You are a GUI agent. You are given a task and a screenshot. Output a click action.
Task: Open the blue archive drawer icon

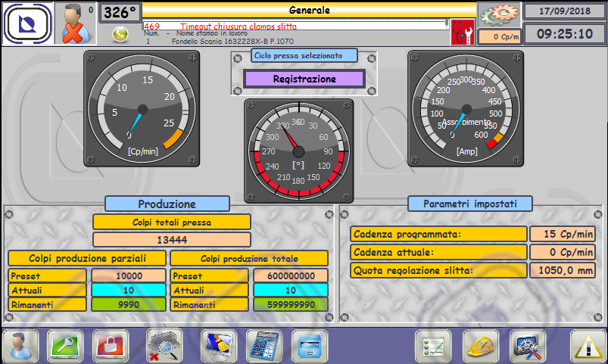309,347
